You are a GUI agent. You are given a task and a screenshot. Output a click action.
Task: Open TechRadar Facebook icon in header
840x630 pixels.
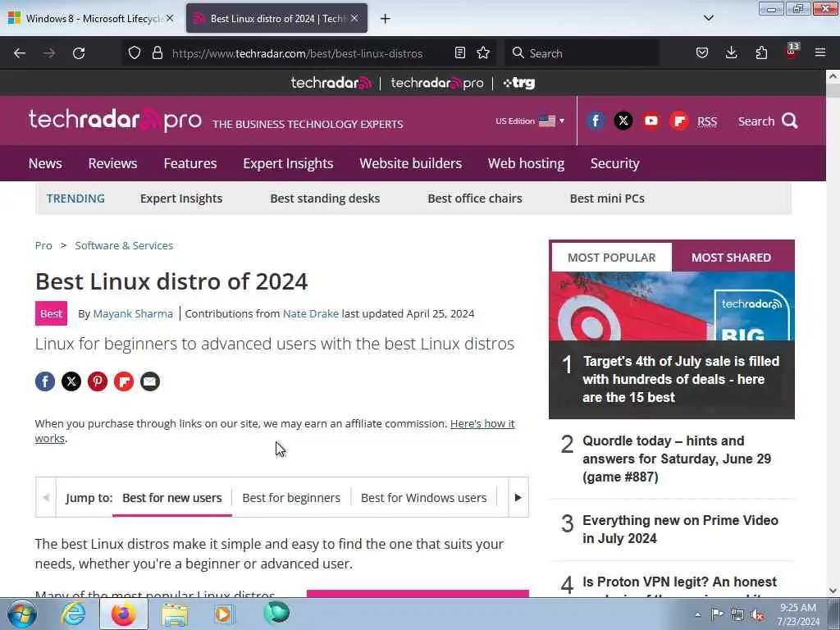tap(596, 121)
